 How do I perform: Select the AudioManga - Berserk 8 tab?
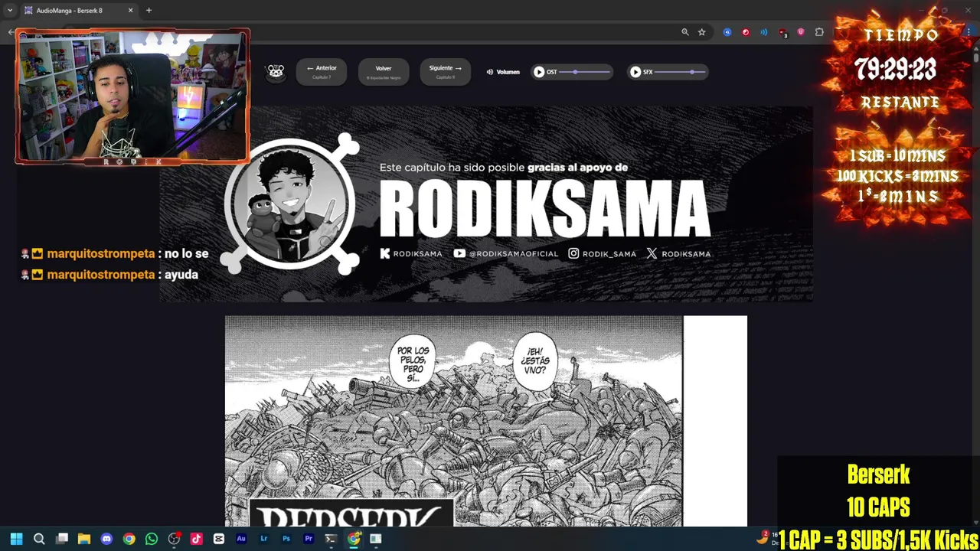click(x=77, y=11)
